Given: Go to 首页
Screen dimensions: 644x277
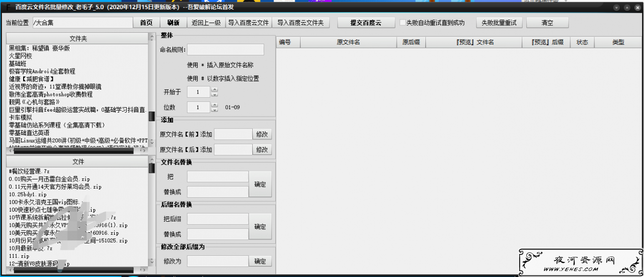Looking at the screenshot, I should tap(146, 23).
